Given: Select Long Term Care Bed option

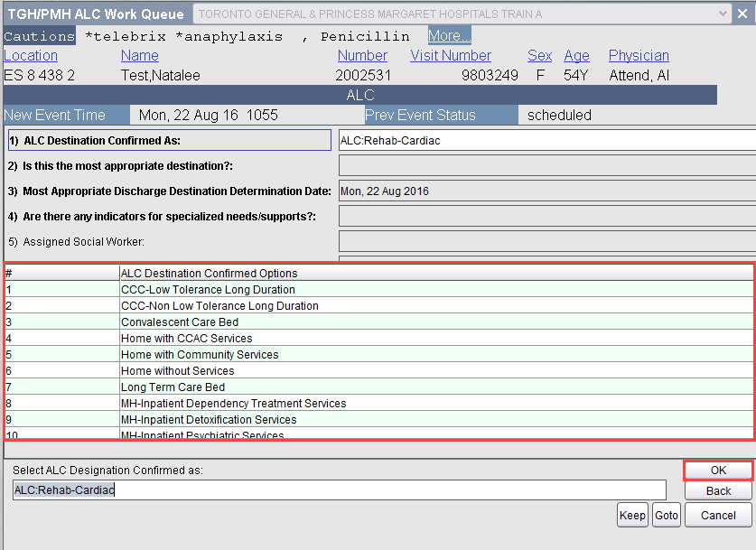Looking at the screenshot, I should click(379, 387).
